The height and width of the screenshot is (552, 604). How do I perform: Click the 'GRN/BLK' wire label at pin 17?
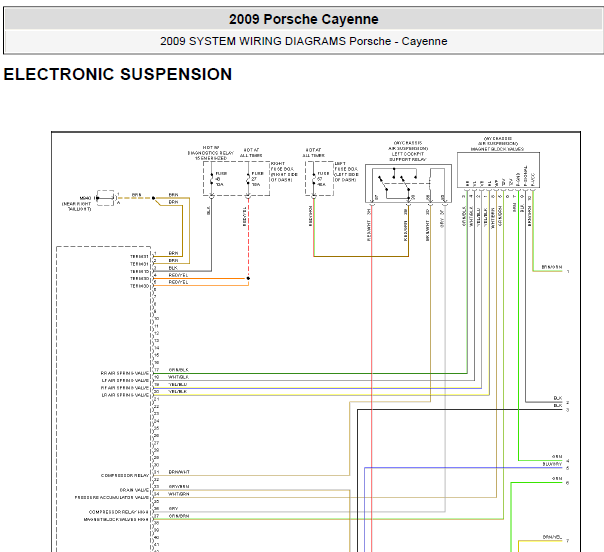tap(178, 370)
